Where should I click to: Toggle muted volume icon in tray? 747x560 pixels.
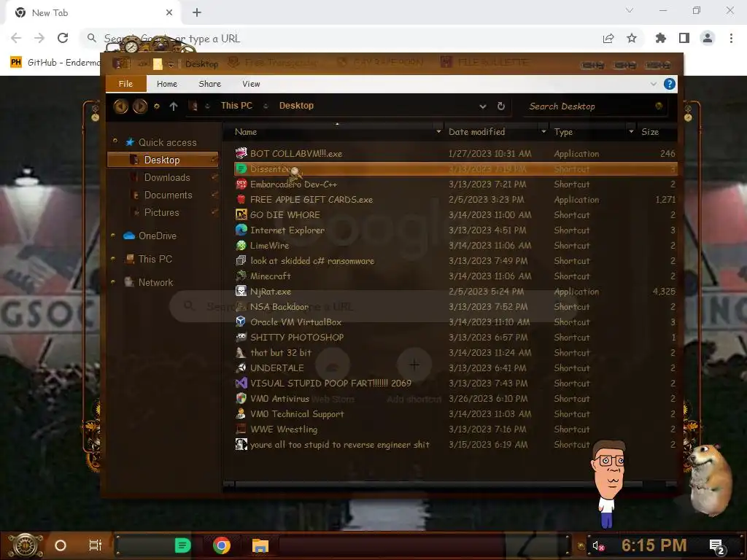coord(598,545)
